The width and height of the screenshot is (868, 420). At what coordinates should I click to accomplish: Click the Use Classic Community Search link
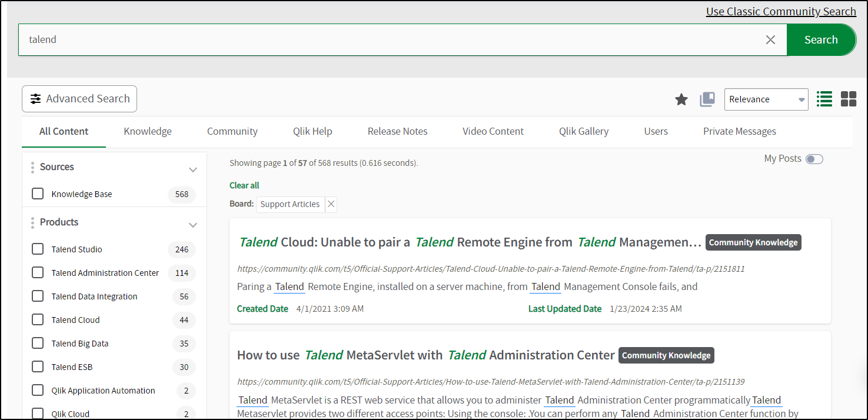[x=781, y=11]
